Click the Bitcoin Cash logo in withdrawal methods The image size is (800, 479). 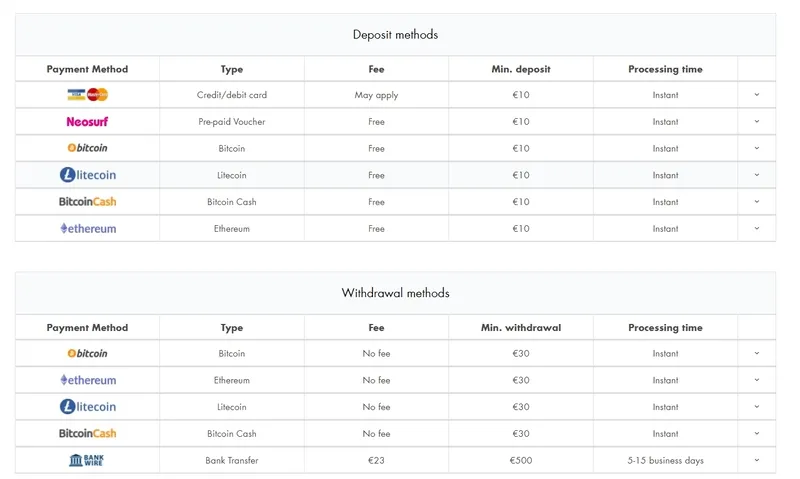point(87,434)
